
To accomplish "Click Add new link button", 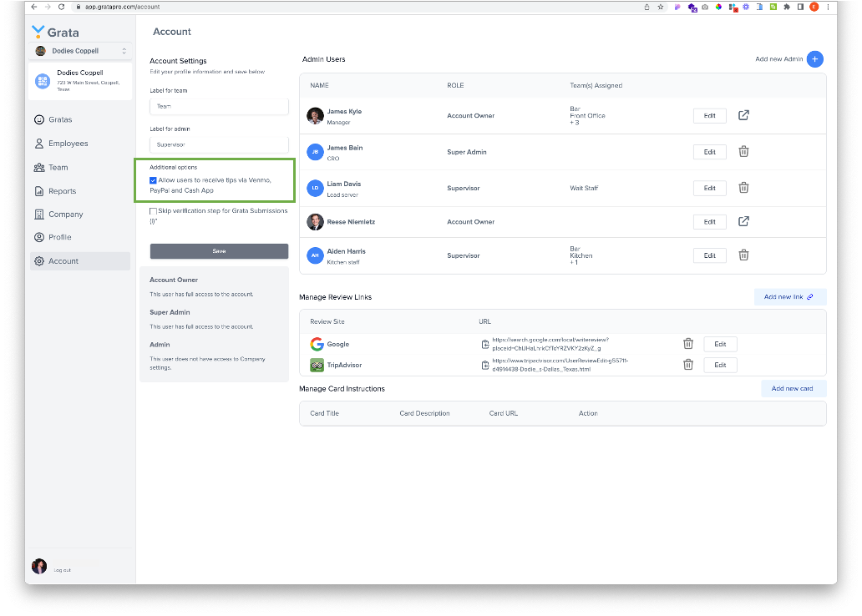I will pos(790,297).
